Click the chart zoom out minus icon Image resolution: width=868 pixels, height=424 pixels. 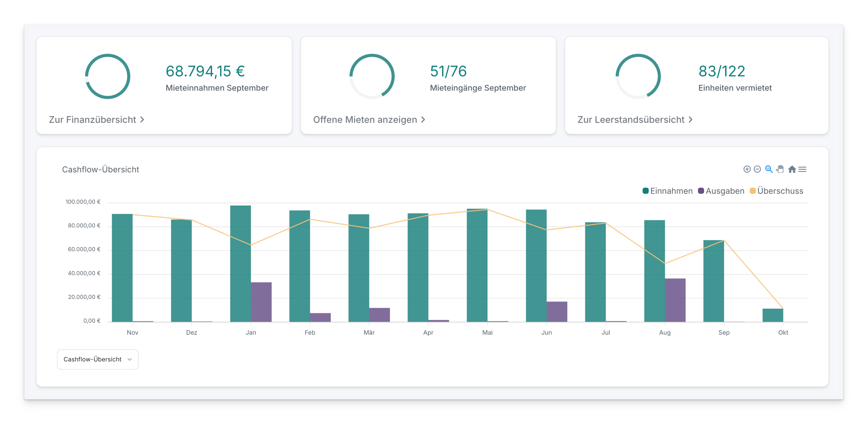pyautogui.click(x=757, y=169)
